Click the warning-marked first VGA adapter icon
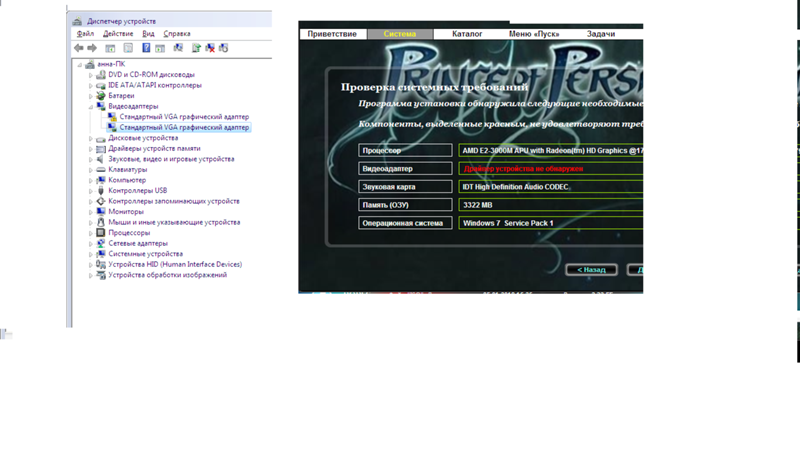800x450 pixels. pos(112,117)
